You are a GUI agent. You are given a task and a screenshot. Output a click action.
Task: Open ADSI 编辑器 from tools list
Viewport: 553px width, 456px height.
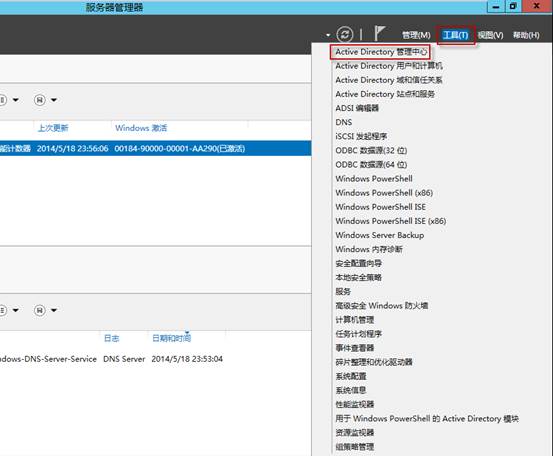(357, 108)
